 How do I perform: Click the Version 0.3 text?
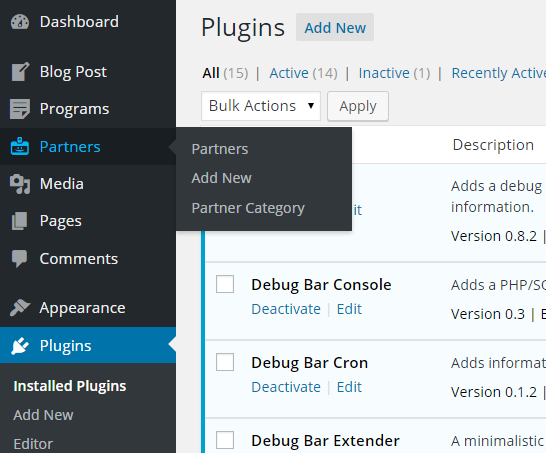pos(488,314)
